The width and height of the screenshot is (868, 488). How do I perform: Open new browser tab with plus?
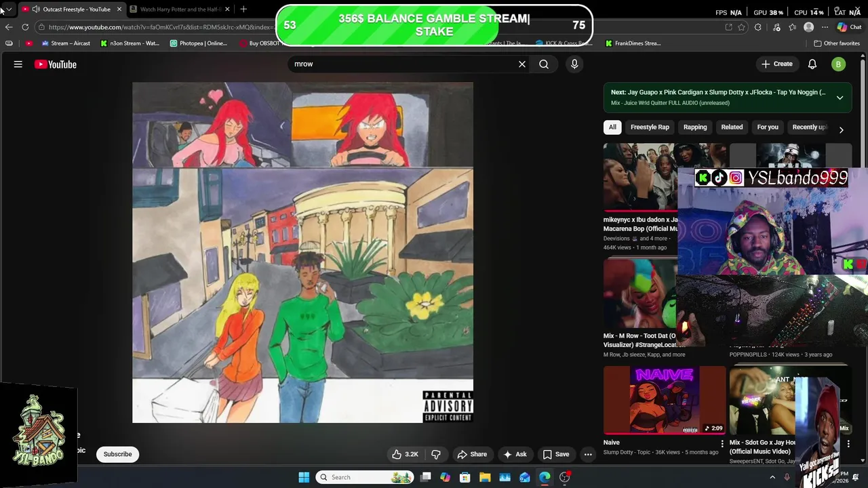click(243, 9)
